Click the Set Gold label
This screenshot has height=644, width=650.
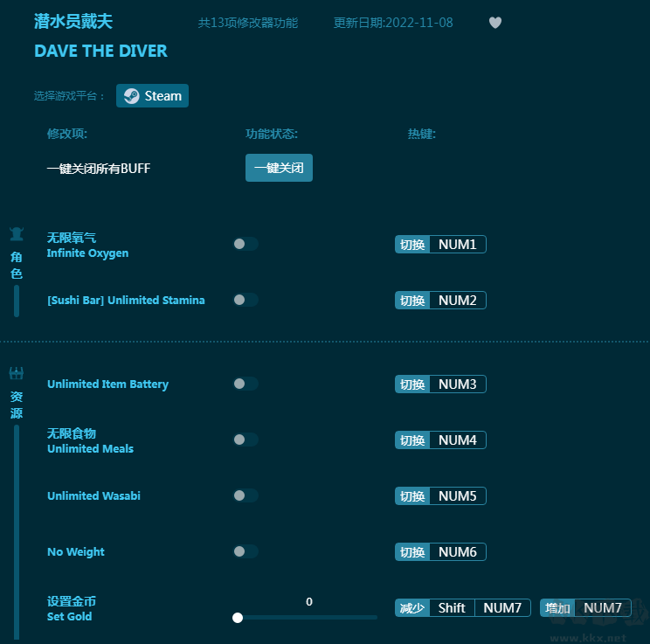pos(69,617)
